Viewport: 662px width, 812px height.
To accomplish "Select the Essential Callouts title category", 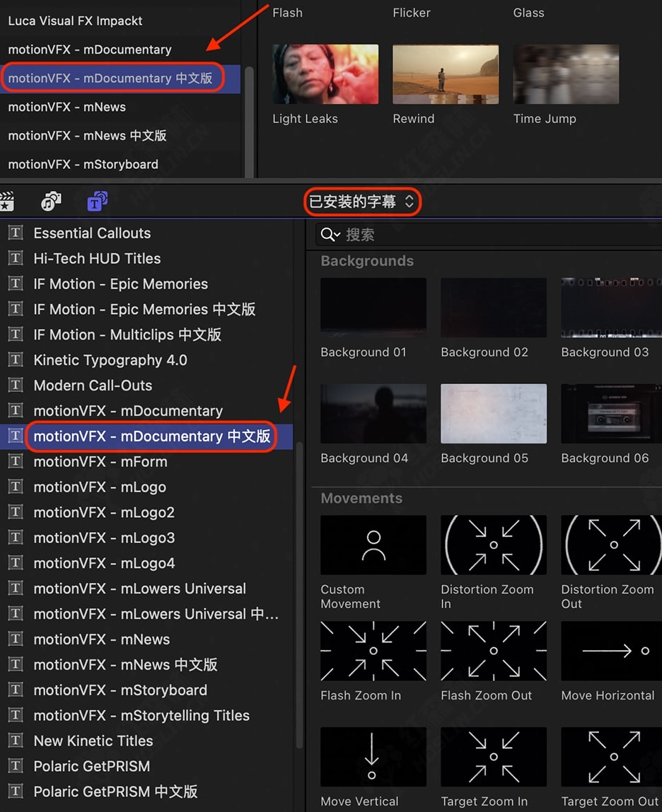I will point(92,233).
